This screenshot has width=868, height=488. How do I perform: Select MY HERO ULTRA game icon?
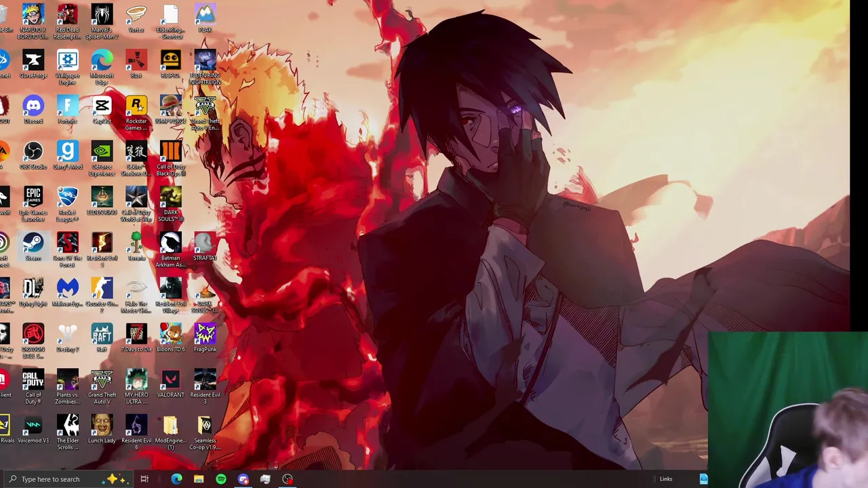(136, 386)
